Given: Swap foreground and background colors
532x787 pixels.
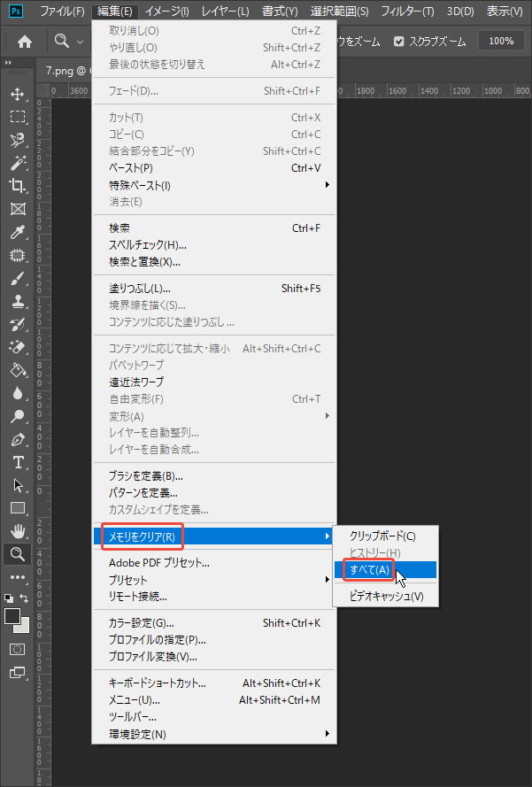Looking at the screenshot, I should tap(24, 598).
